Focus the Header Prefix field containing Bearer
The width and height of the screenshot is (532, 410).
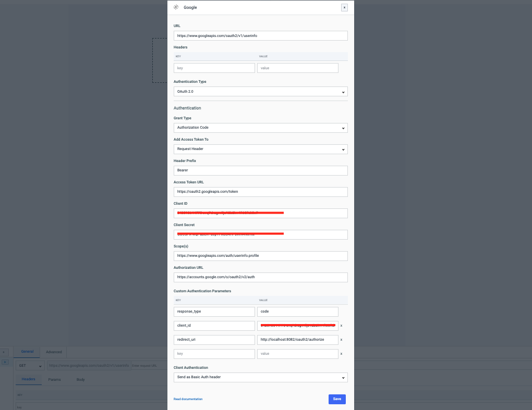click(260, 170)
